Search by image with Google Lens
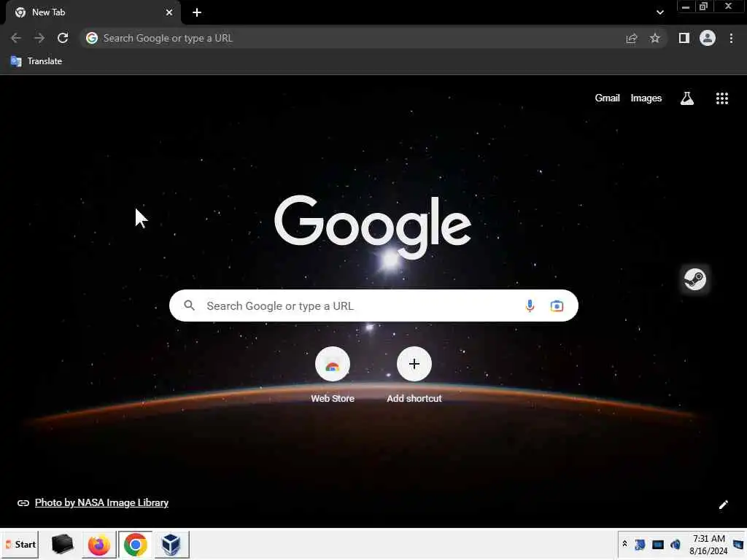This screenshot has width=747, height=560. point(557,306)
